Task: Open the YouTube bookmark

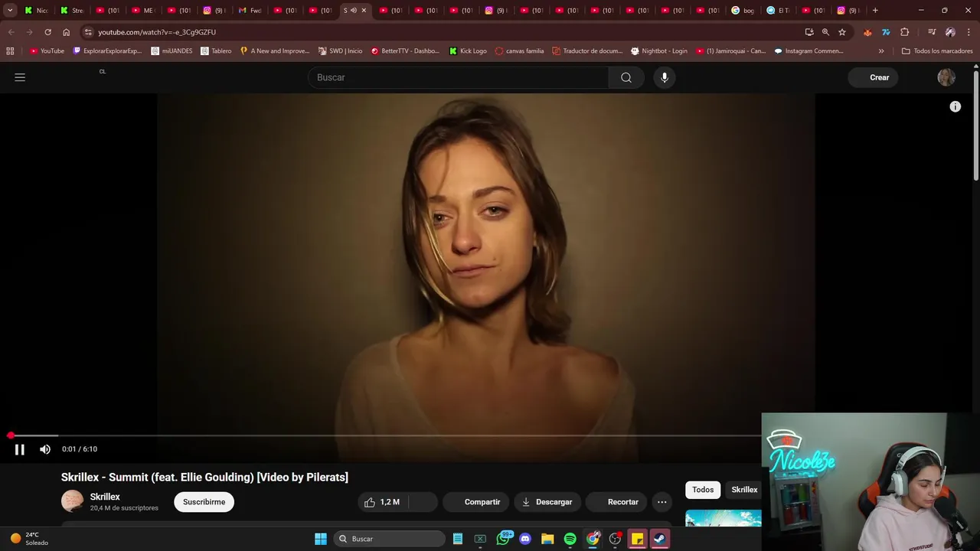Action: 47,51
